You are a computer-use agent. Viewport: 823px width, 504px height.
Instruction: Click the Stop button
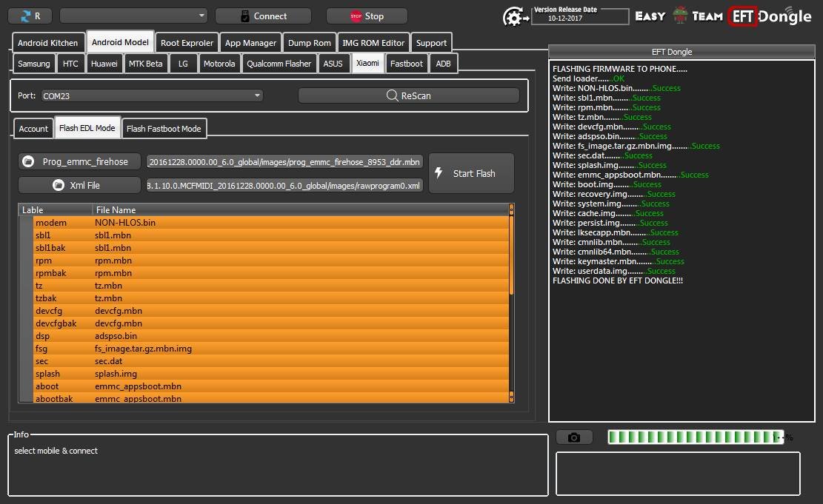pos(367,16)
